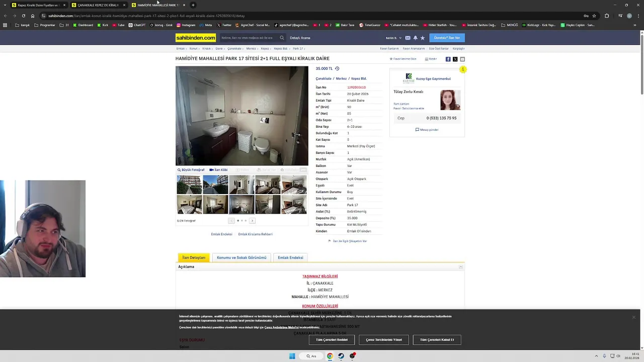Open Chrome from the taskbar
This screenshot has width=644, height=362.
pos(330,356)
